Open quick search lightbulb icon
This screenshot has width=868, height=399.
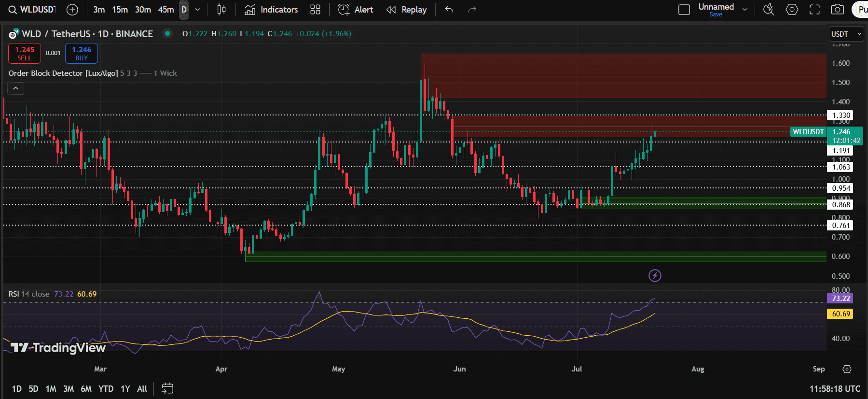click(769, 10)
